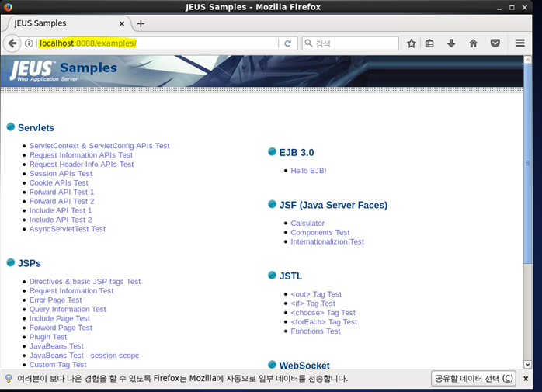The width and height of the screenshot is (542, 392).
Task: Open Forward API Test 1 link
Action: [61, 193]
